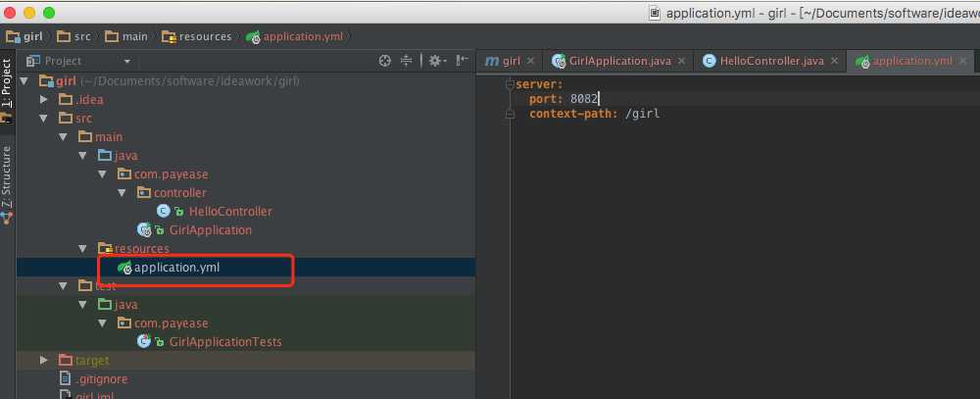Collapse the controller package arrow

coord(122,193)
